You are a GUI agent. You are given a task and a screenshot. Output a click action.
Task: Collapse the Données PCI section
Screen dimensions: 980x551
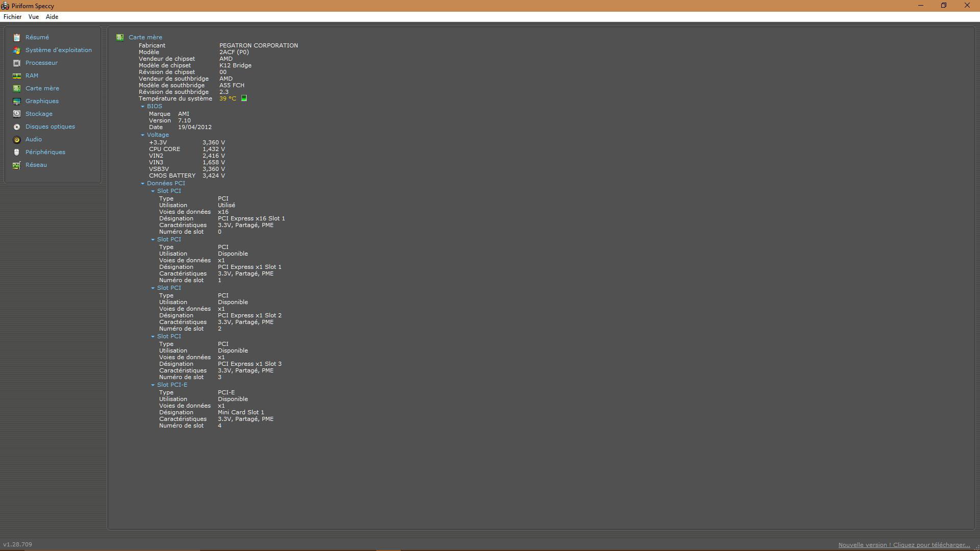142,183
